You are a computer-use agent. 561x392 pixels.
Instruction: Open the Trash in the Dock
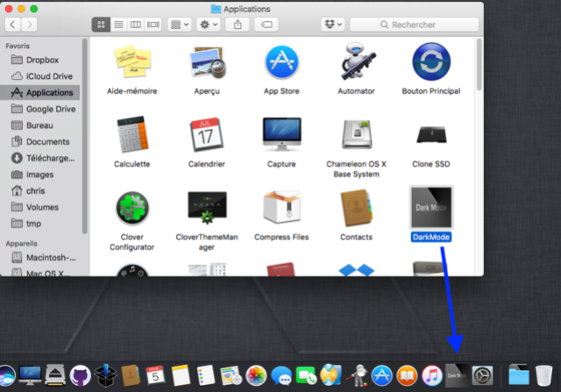(x=543, y=376)
